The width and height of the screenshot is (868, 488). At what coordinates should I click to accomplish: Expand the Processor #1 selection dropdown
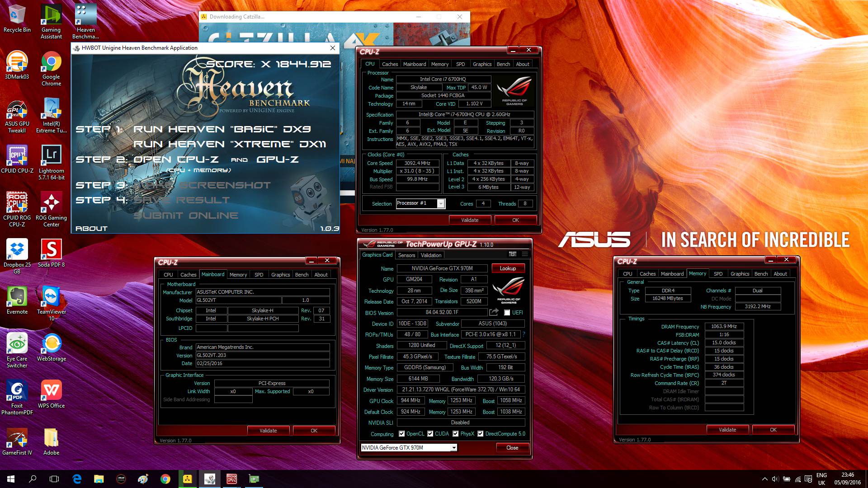click(x=440, y=204)
